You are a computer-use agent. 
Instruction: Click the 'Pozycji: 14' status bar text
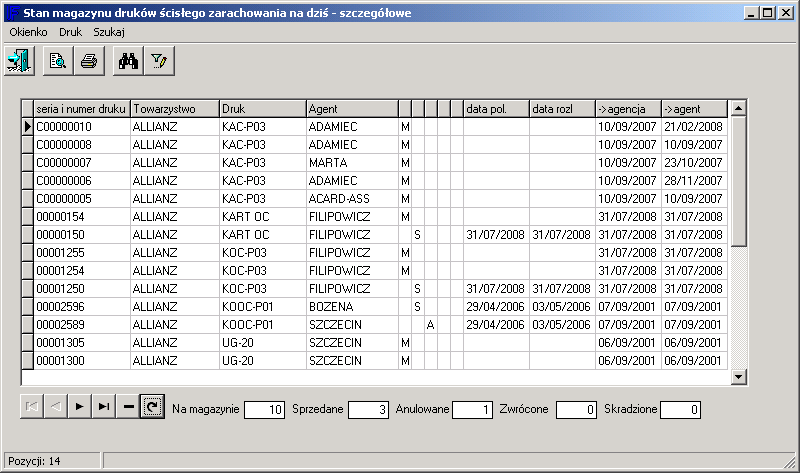click(34, 461)
